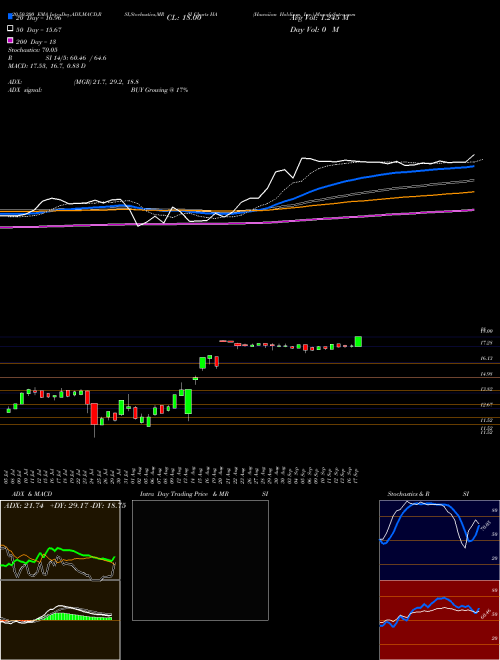Click the red RSI chart panel
The height and width of the screenshot is (660, 500).
(439, 620)
